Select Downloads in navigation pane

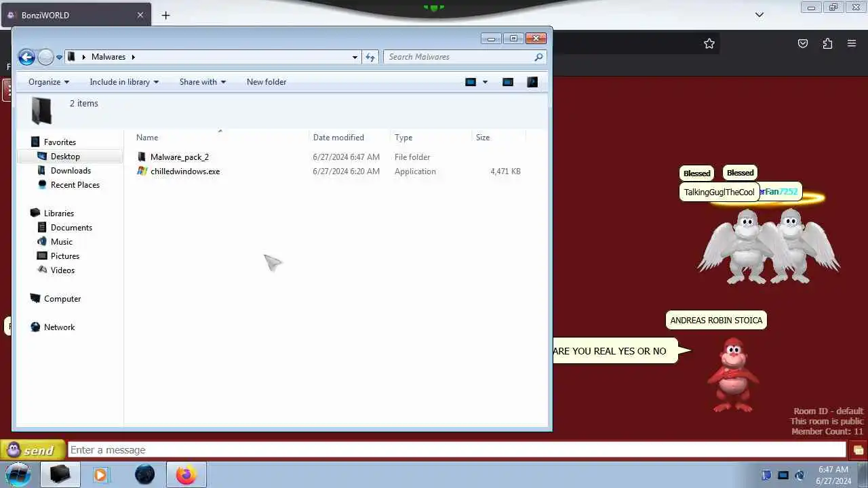pyautogui.click(x=71, y=171)
